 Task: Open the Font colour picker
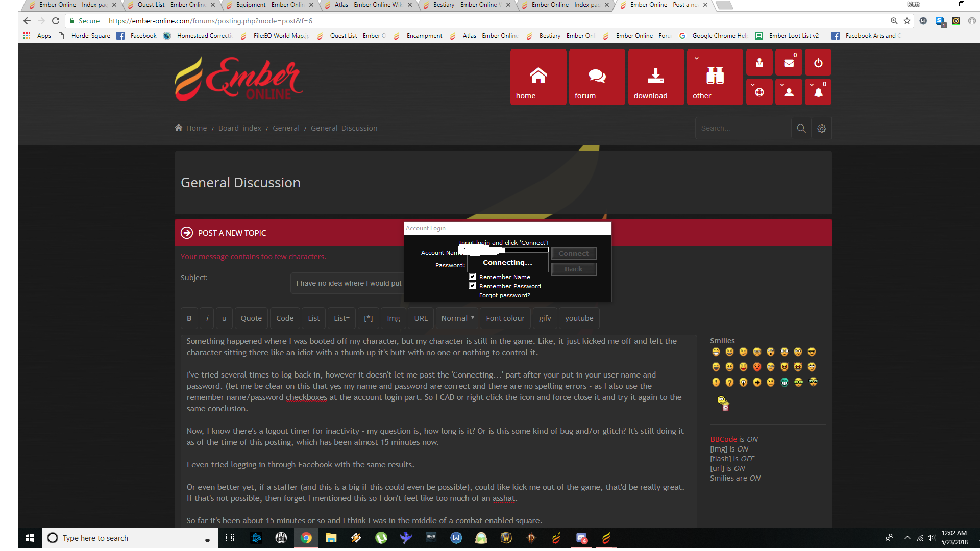pyautogui.click(x=505, y=318)
